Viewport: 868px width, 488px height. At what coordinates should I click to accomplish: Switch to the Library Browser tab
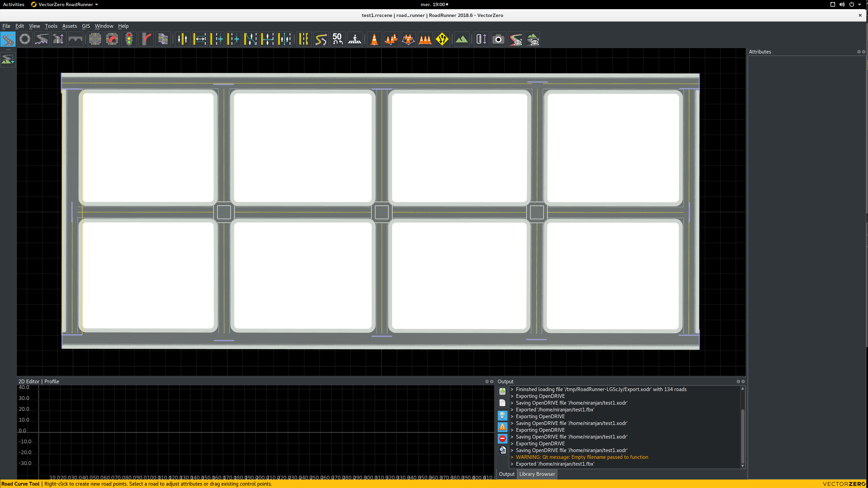pyautogui.click(x=537, y=474)
